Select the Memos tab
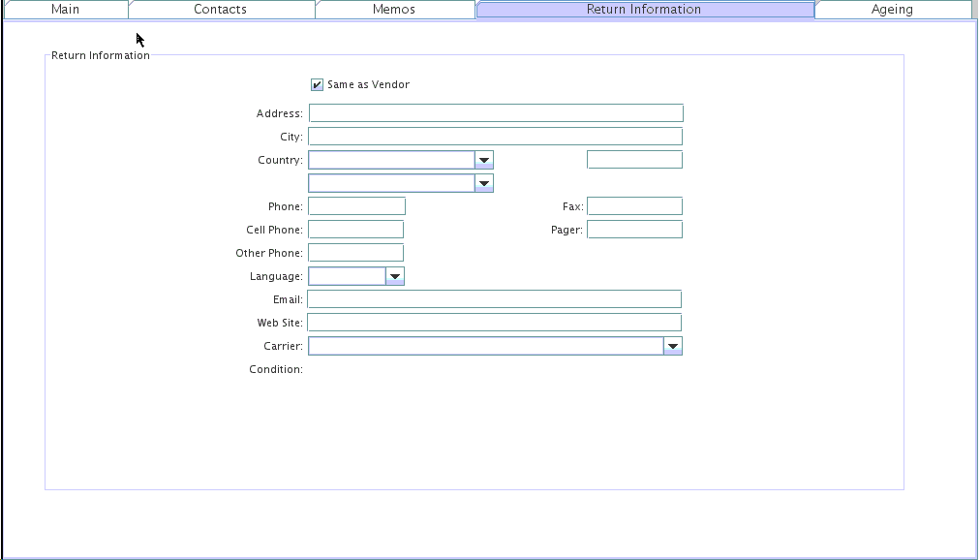 (394, 10)
